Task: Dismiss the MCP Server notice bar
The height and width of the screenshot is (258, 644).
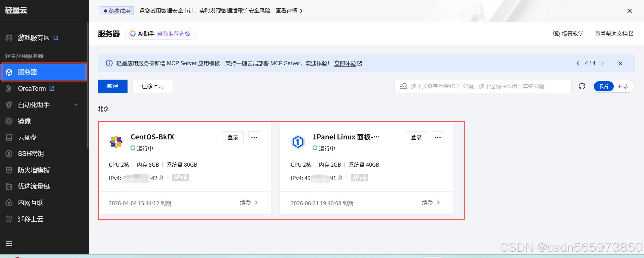Action: tap(620, 63)
